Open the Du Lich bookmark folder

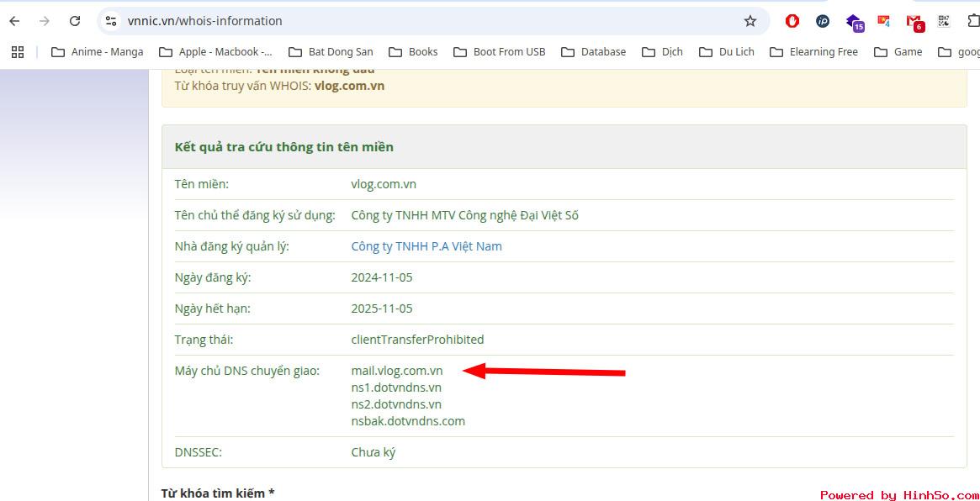tap(727, 52)
